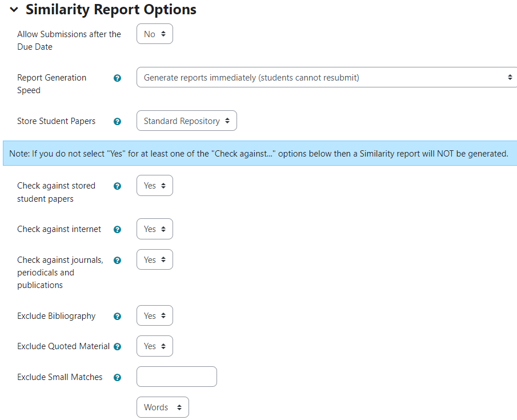517x420 pixels.
Task: Open help for Exclude Small Matches
Action: click(x=117, y=378)
